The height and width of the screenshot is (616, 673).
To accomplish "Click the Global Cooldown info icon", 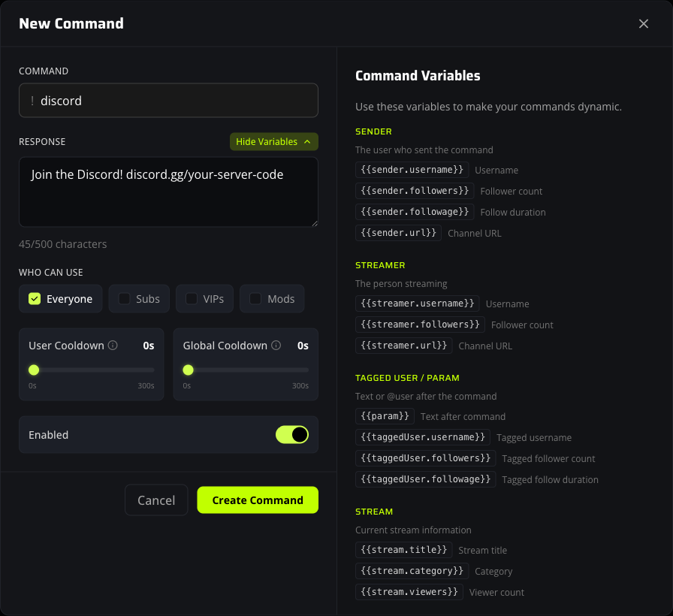I will 276,345.
